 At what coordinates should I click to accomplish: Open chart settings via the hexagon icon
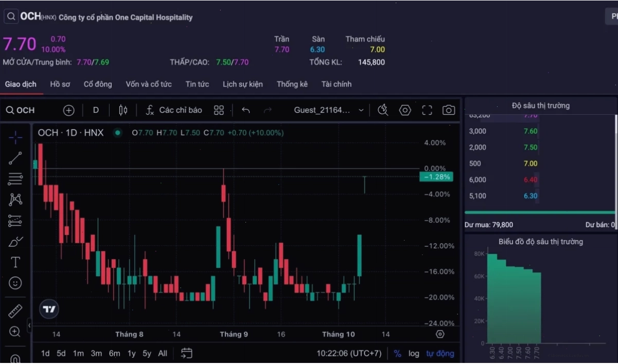click(x=405, y=110)
